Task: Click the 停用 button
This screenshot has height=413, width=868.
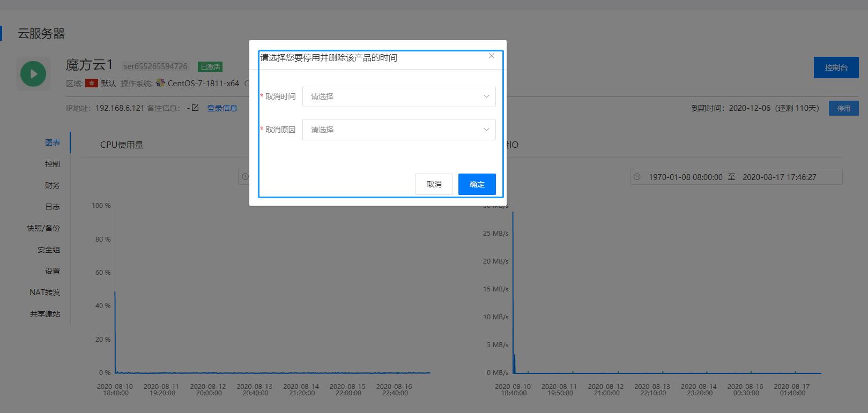Action: [843, 108]
